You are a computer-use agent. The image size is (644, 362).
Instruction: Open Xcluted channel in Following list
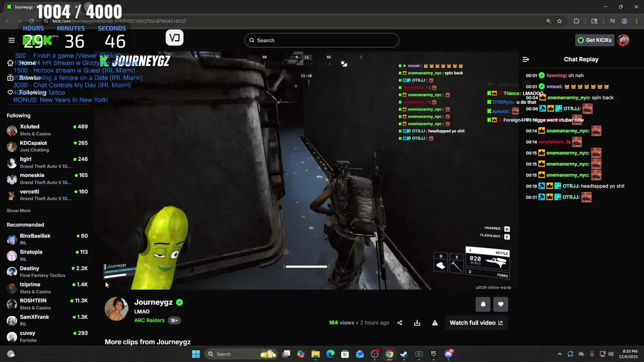47,130
